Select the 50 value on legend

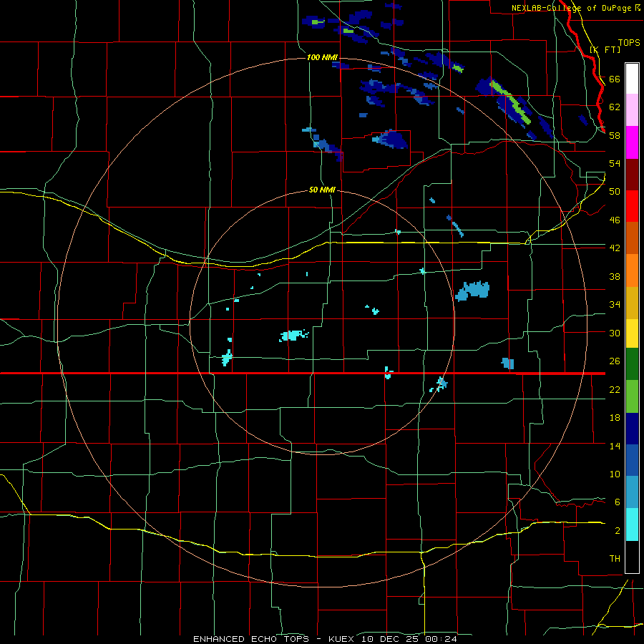pyautogui.click(x=615, y=192)
